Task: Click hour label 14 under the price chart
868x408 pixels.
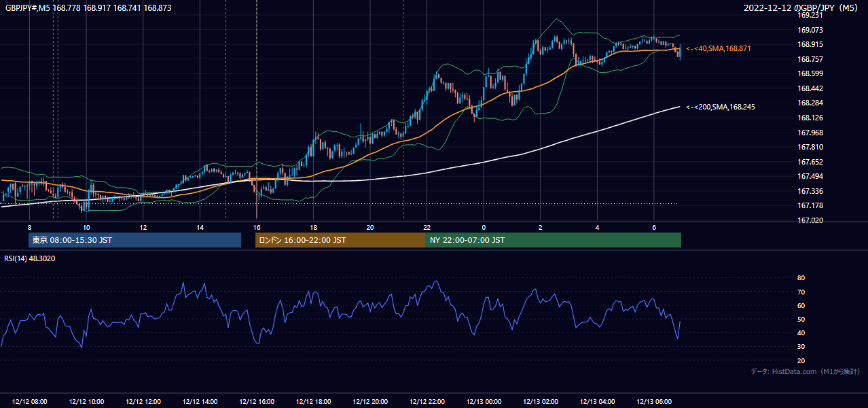Action: (x=200, y=227)
